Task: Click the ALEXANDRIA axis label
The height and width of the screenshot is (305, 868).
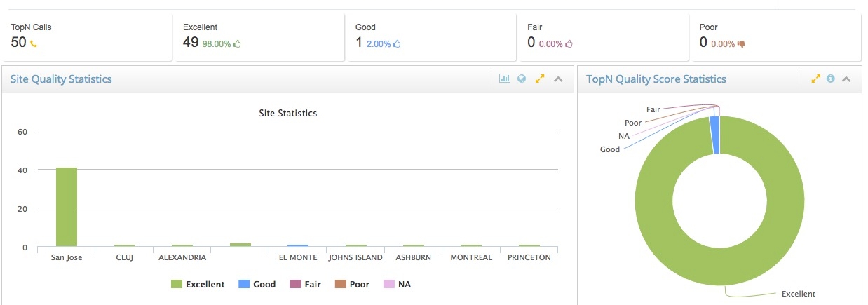Action: [x=182, y=257]
